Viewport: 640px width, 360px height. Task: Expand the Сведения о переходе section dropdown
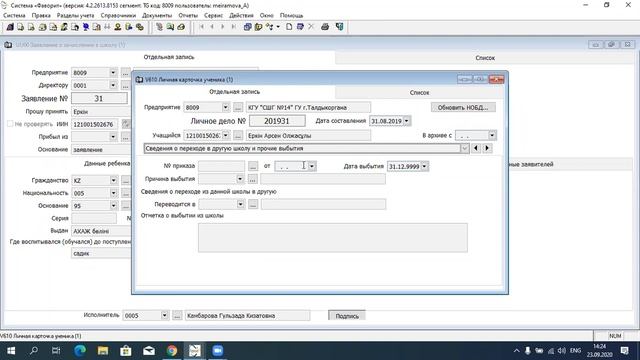464,149
